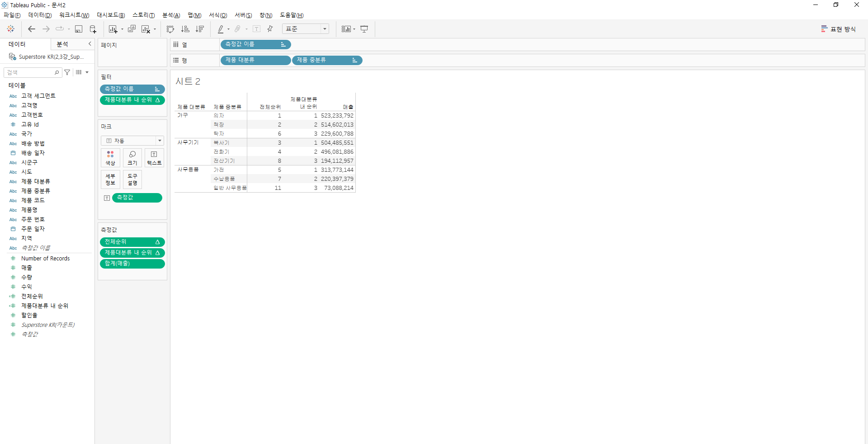Viewport: 868px width, 444px height.
Task: Click the 매출 column header
Action: tap(348, 107)
